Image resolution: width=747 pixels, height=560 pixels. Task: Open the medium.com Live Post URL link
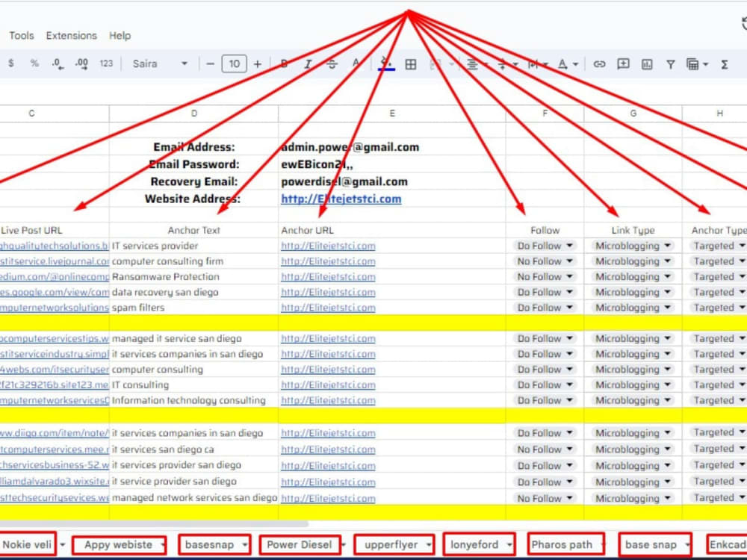[x=55, y=277]
